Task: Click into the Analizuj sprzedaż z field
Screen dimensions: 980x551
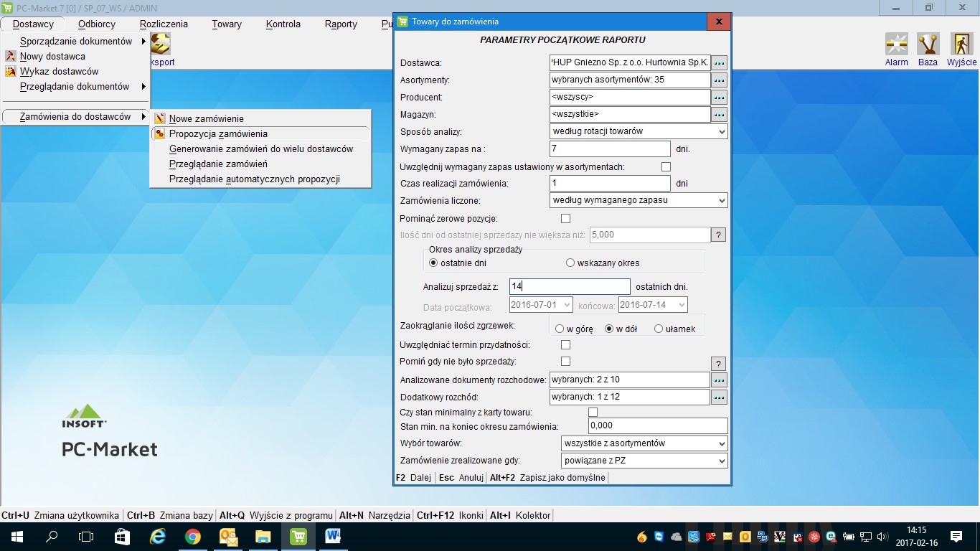Action: [x=570, y=286]
